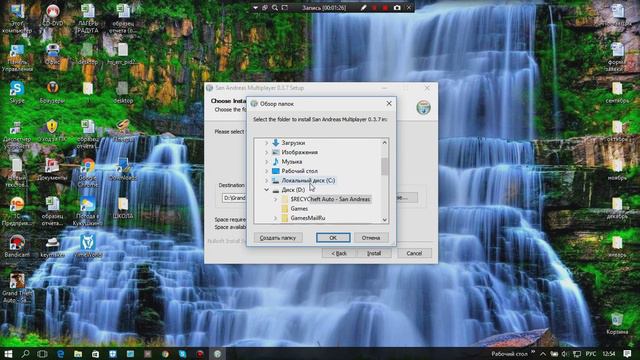Open Task View on the taskbar
The image size is (640, 360).
(x=42, y=353)
